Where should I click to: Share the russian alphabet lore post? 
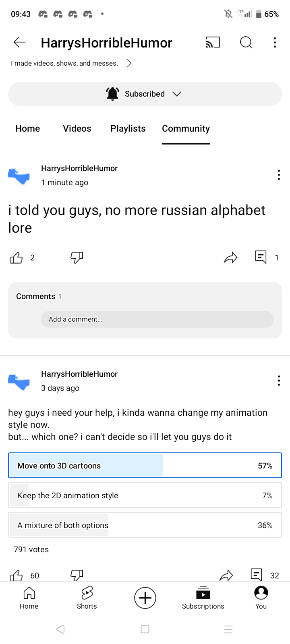(231, 258)
